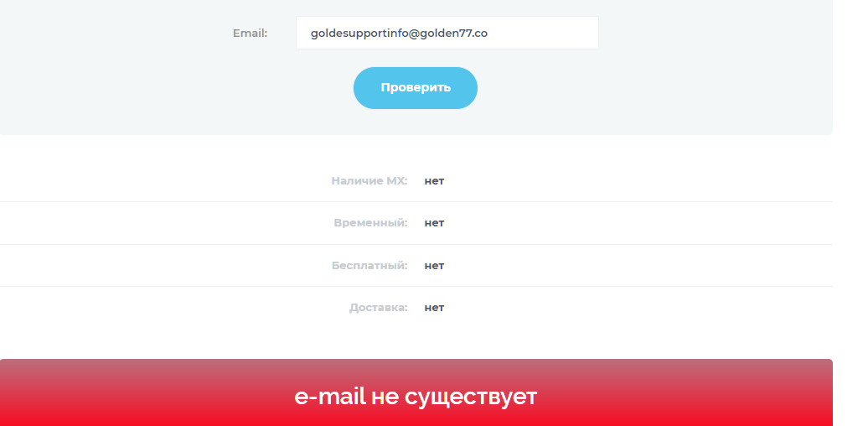Focus the Email input field
The height and width of the screenshot is (426, 868).
tap(447, 33)
